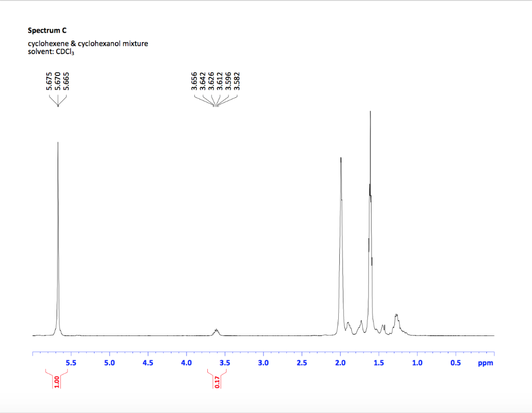Click the peak label 3.642

pos(202,81)
